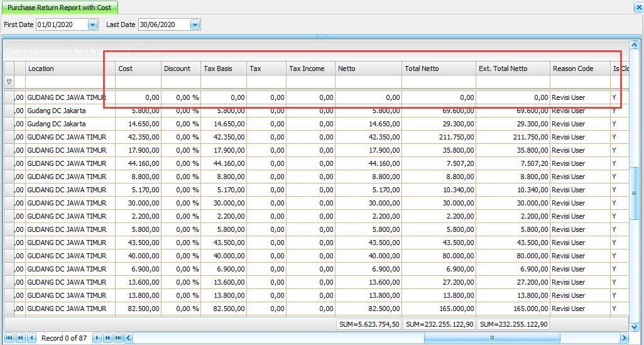Sort by Netto column header
Image resolution: width=644 pixels, height=345 pixels.
(368, 68)
